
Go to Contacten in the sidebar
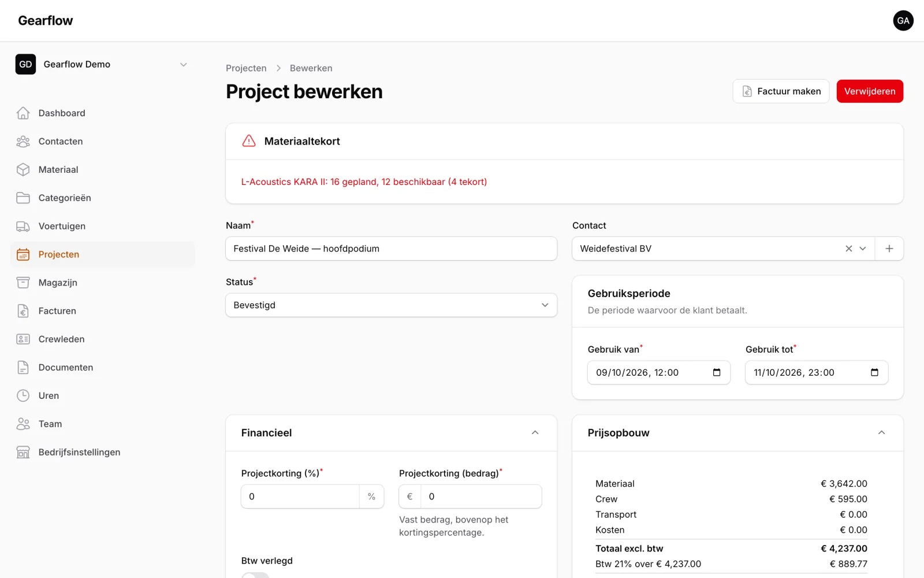point(103,142)
